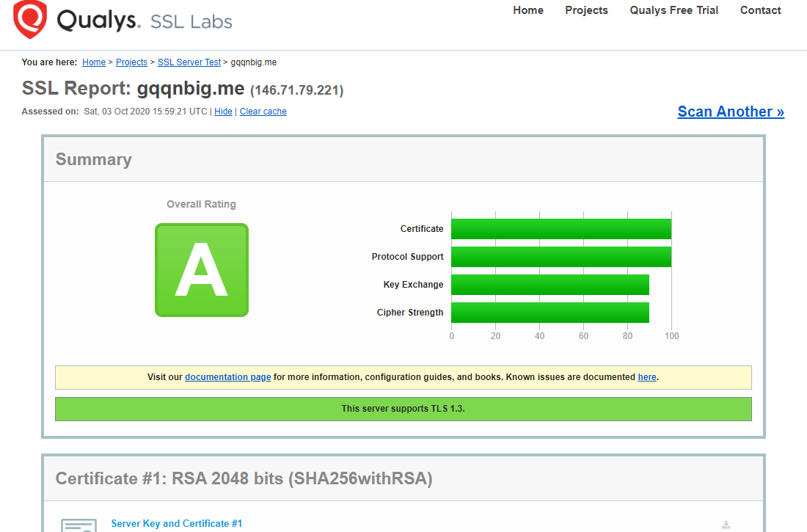Click Home in the breadcrumb trail
Viewport: 807px width, 532px height.
93,62
